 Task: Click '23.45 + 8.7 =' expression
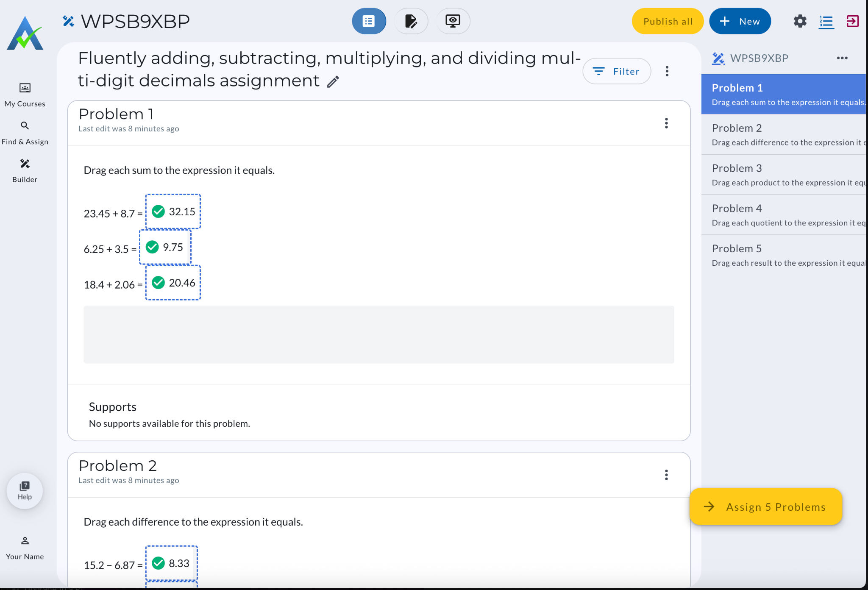[113, 214]
